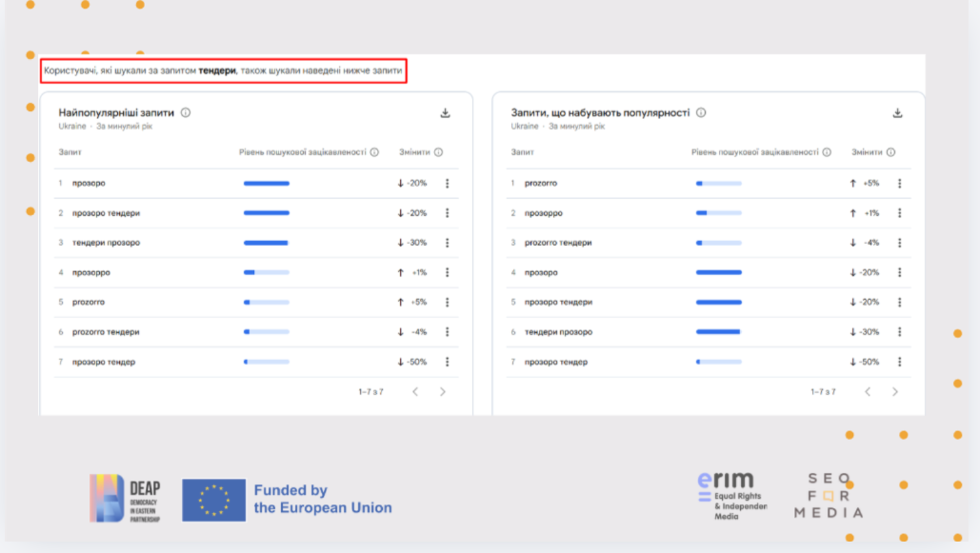The width and height of the screenshot is (980, 553).
Task: Go to next page in left table
Action: click(443, 392)
